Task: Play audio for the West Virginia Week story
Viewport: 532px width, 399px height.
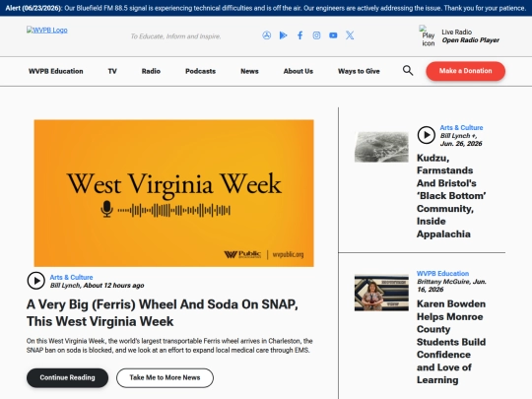Action: pyautogui.click(x=36, y=281)
